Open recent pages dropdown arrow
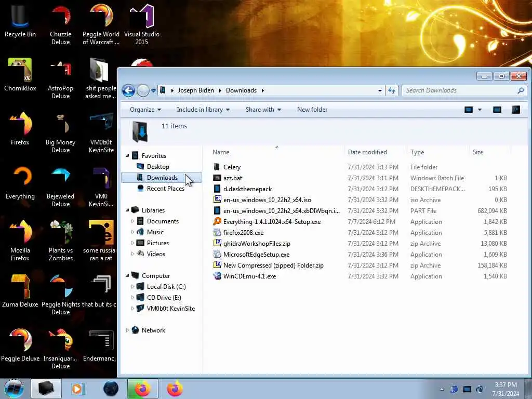The image size is (532, 399). tap(153, 90)
